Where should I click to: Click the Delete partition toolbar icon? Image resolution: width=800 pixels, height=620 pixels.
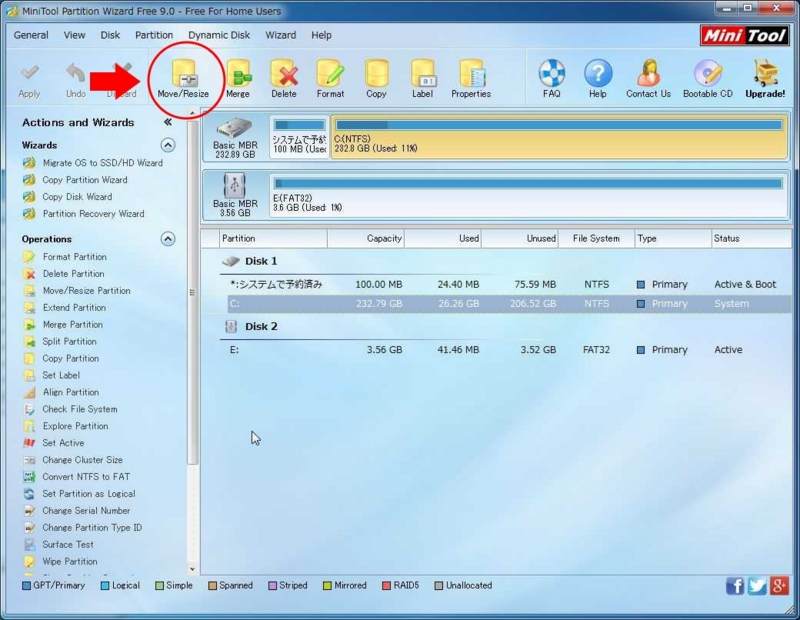[x=284, y=79]
